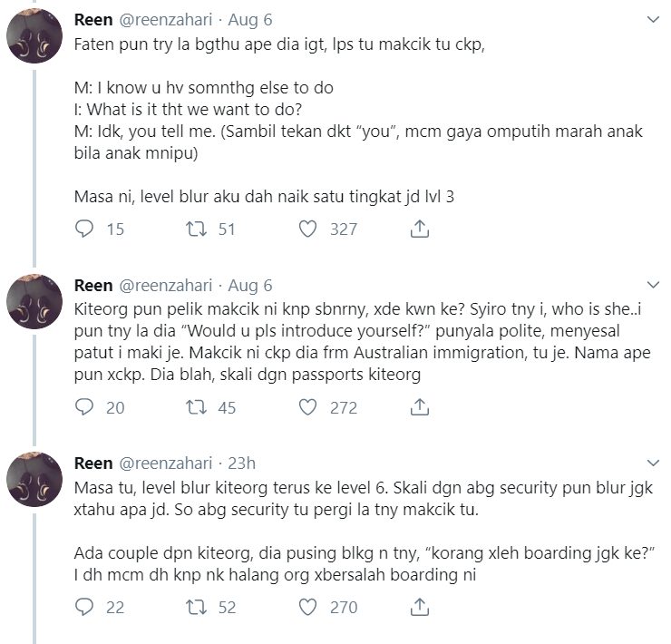Share the tweet with 272 likes
The width and height of the screenshot is (671, 644).
pyautogui.click(x=419, y=408)
